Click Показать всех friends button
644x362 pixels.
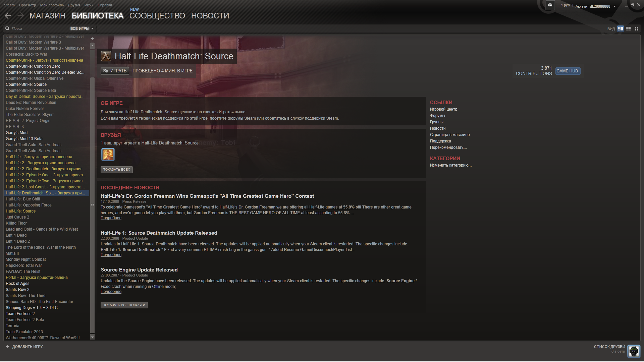116,170
